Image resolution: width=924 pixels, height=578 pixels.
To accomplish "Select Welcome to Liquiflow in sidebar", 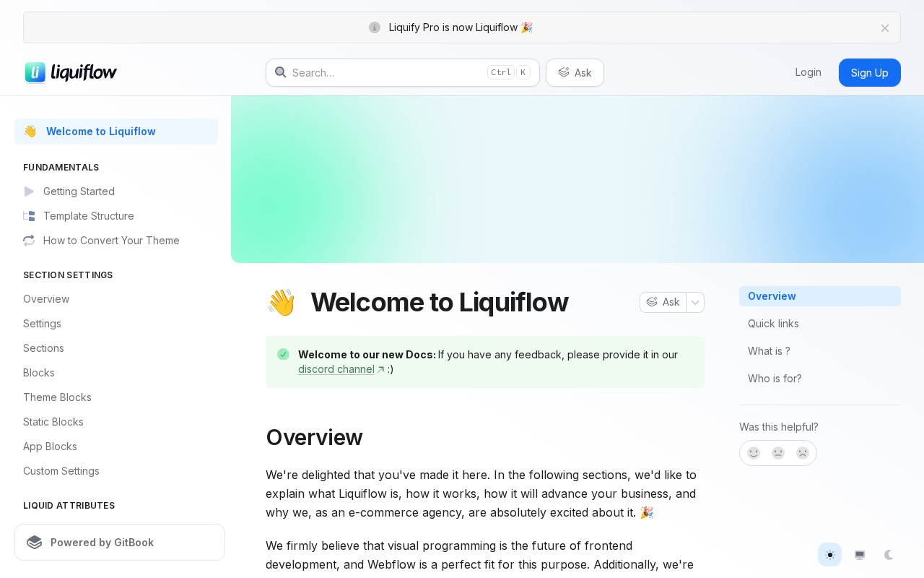I will click(116, 131).
